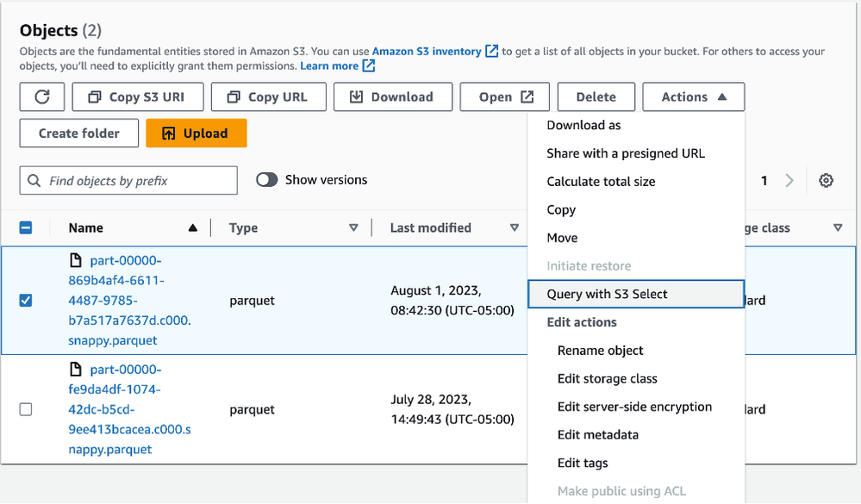Download the selected object
The height and width of the screenshot is (504, 861).
coord(393,97)
